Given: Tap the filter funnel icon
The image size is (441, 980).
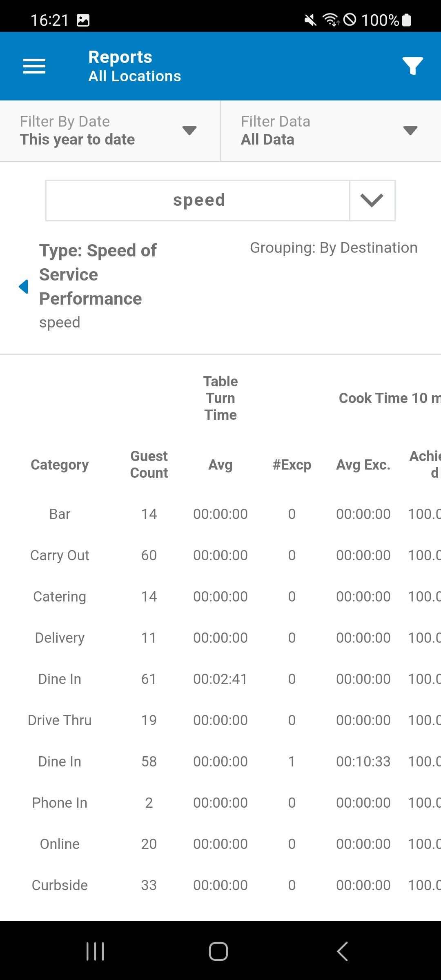Looking at the screenshot, I should 412,66.
